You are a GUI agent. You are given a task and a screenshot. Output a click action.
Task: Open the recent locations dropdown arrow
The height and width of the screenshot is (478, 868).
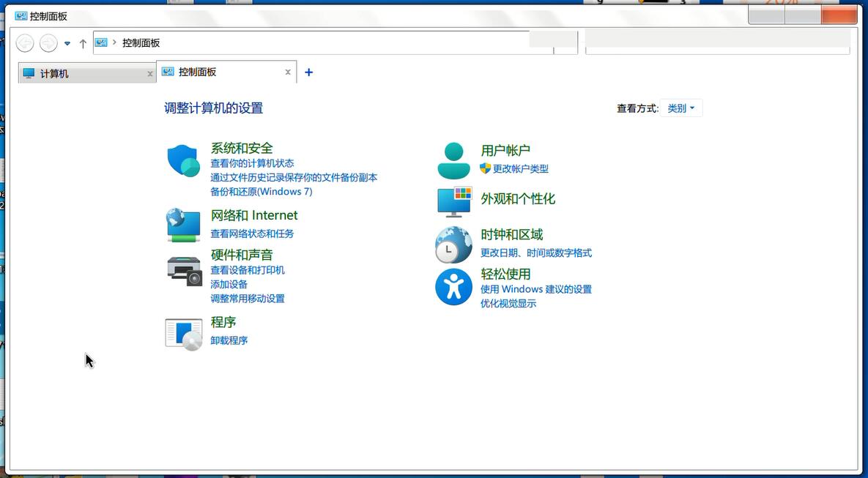(67, 44)
